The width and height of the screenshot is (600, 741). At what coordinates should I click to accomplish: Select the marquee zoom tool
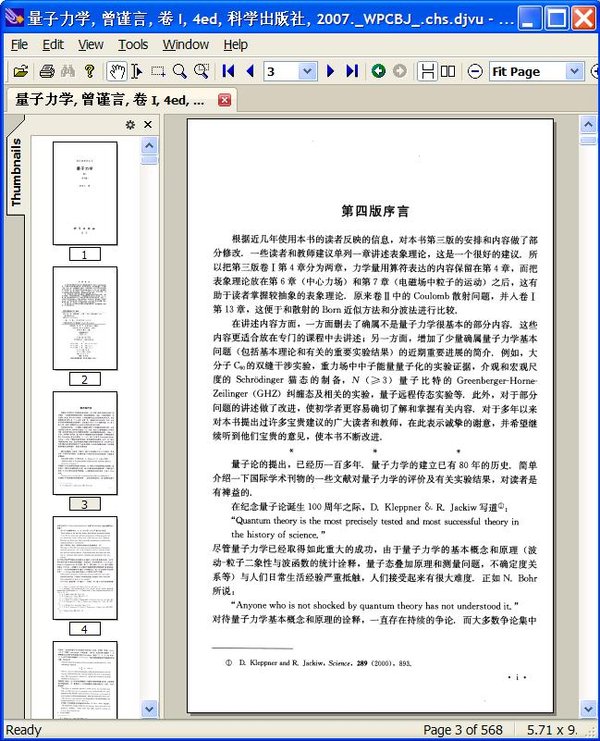pos(201,71)
